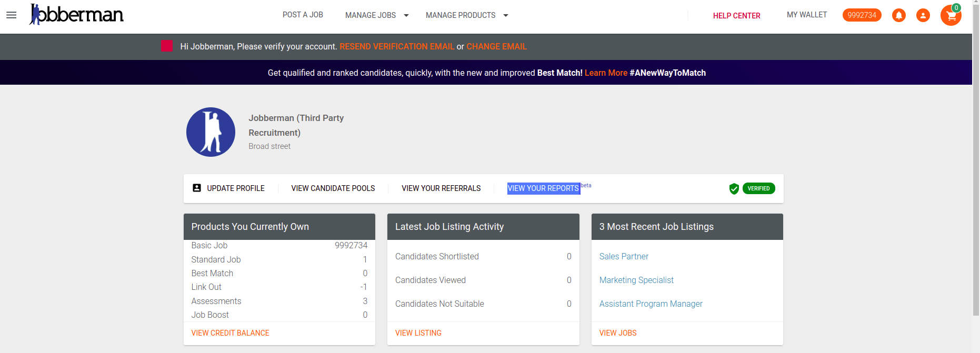Open the Manage Jobs menu
This screenshot has width=980, height=353.
[x=371, y=15]
